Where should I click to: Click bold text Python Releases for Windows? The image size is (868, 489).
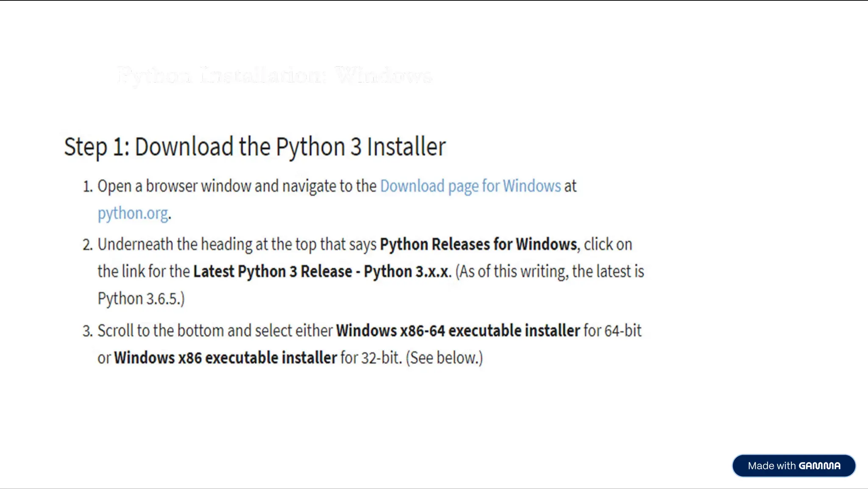478,245
